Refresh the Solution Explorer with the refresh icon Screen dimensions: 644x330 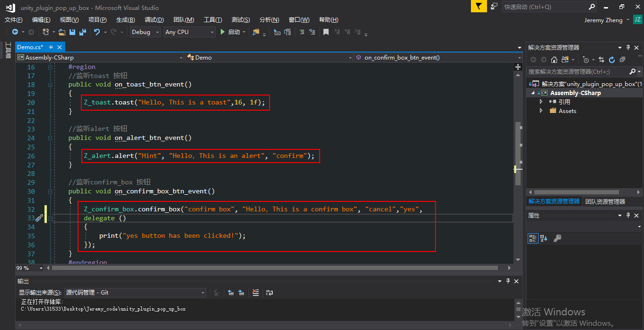click(612, 60)
